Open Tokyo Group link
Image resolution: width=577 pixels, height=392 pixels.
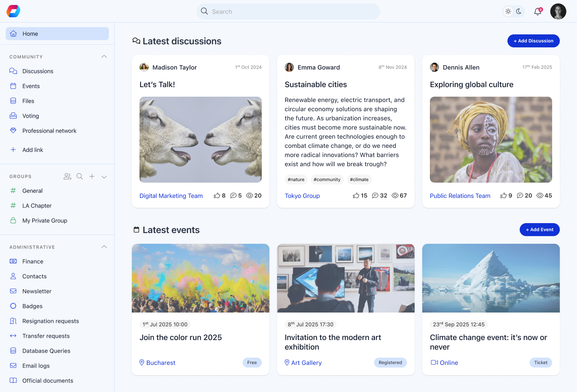pos(302,196)
